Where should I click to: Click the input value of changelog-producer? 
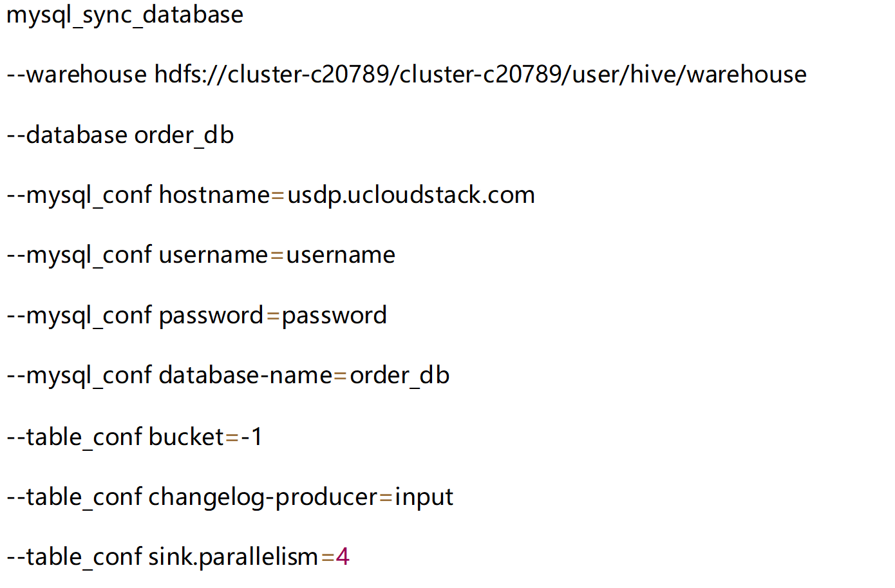424,497
